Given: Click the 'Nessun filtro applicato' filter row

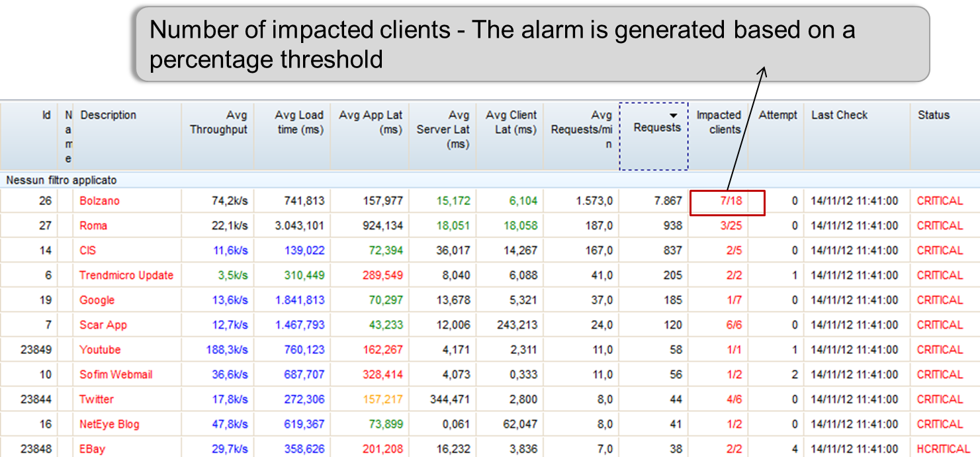Looking at the screenshot, I should coord(490,180).
